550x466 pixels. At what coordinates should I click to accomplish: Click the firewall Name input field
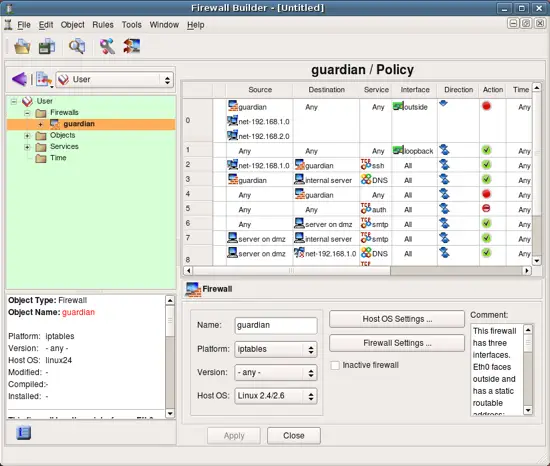(276, 325)
